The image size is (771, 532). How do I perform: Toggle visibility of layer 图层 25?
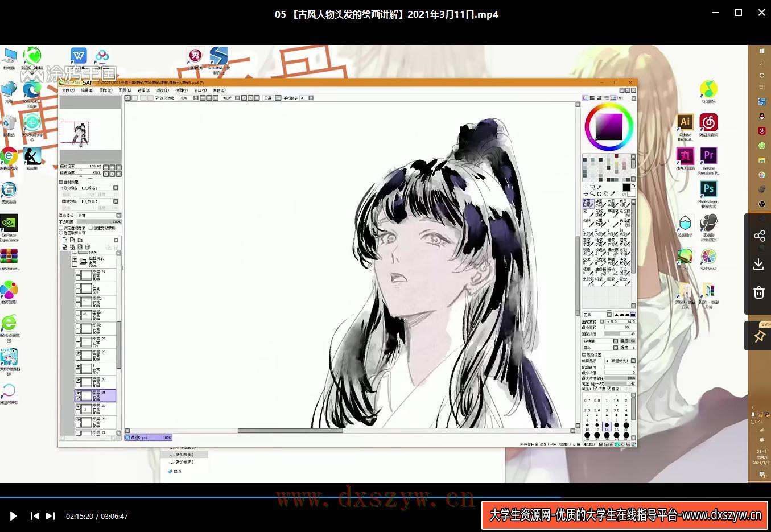coord(78,352)
